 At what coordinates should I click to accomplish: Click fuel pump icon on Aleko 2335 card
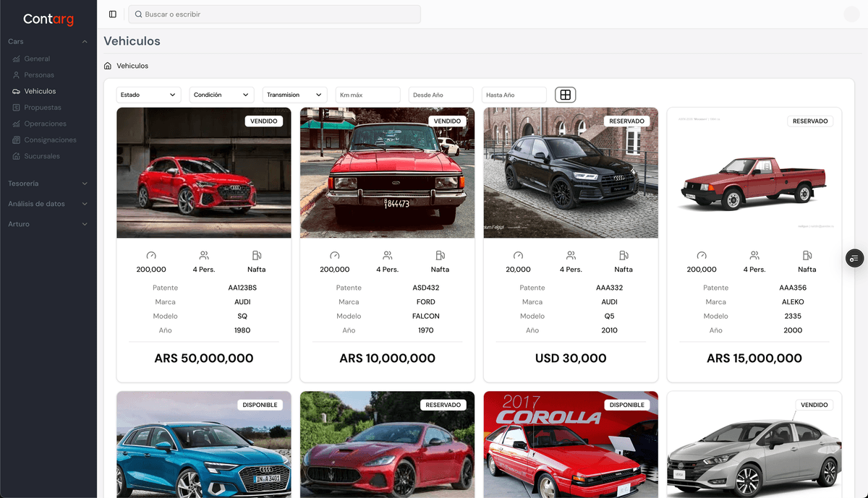pos(807,256)
